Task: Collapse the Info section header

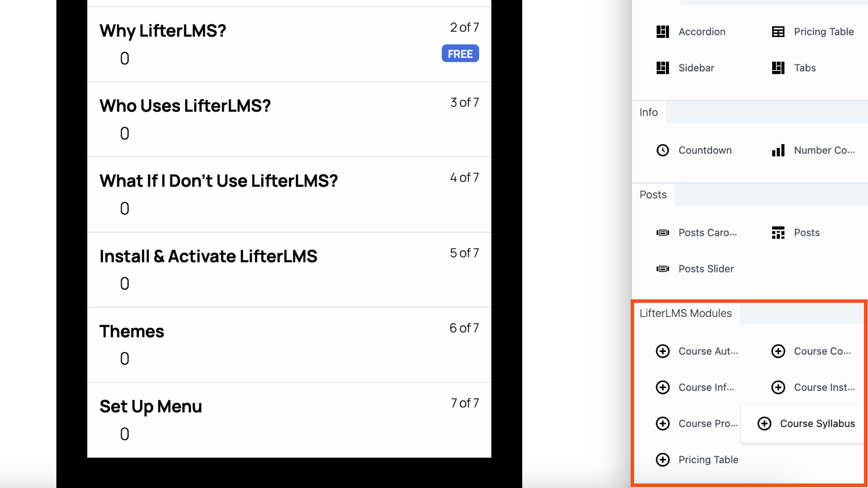Action: coord(648,112)
